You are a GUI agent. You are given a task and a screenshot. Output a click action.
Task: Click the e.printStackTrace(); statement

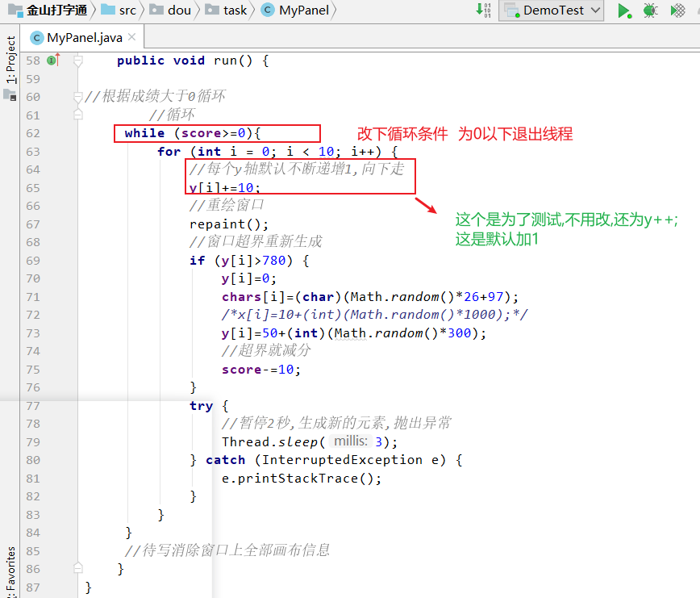pos(302,479)
